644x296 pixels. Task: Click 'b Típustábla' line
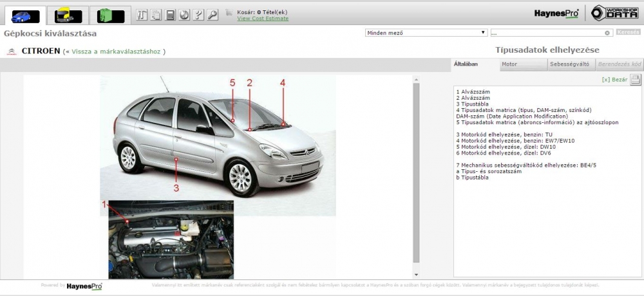[472, 178]
